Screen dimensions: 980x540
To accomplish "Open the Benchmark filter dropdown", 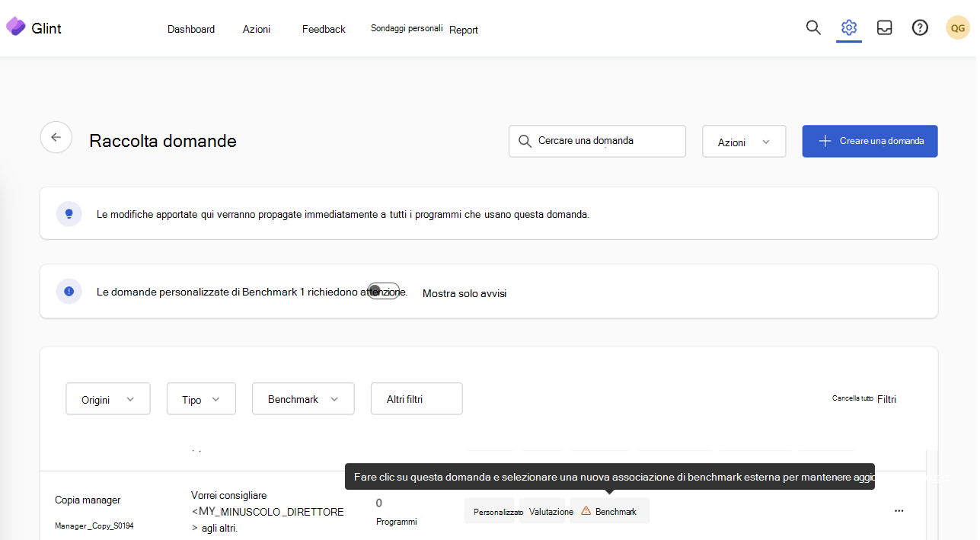I will pos(303,398).
